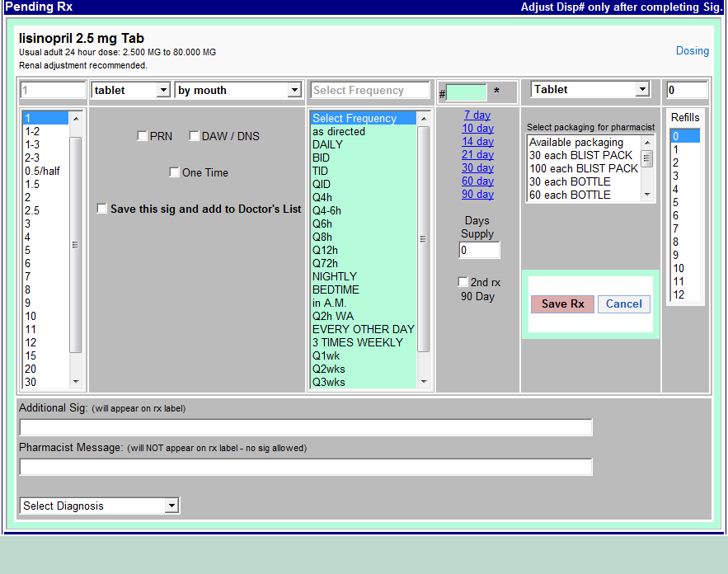Screen dimensions: 728x574
Task: Select 6 in the Refills list
Action: tap(685, 215)
